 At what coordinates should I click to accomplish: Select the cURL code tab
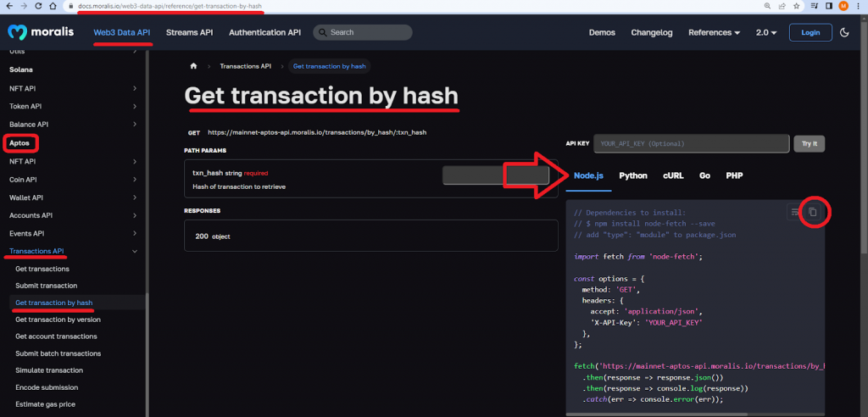pyautogui.click(x=673, y=175)
